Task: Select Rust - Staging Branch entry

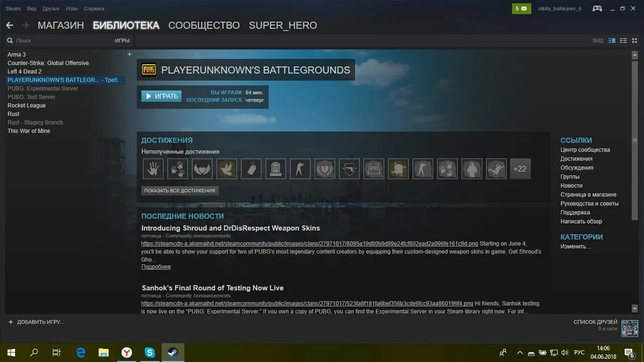Action: (35, 122)
